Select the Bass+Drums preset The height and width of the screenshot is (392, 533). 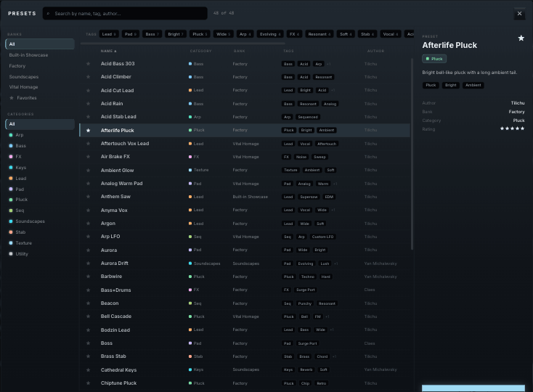245,290
